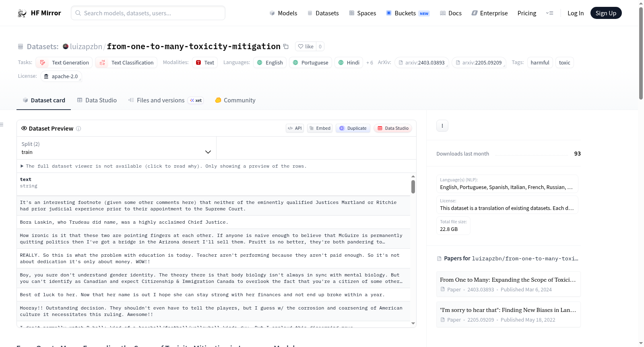Screen dimensions: 644x347
Task: Copy dataset name with the copy icon
Action: pos(286,46)
